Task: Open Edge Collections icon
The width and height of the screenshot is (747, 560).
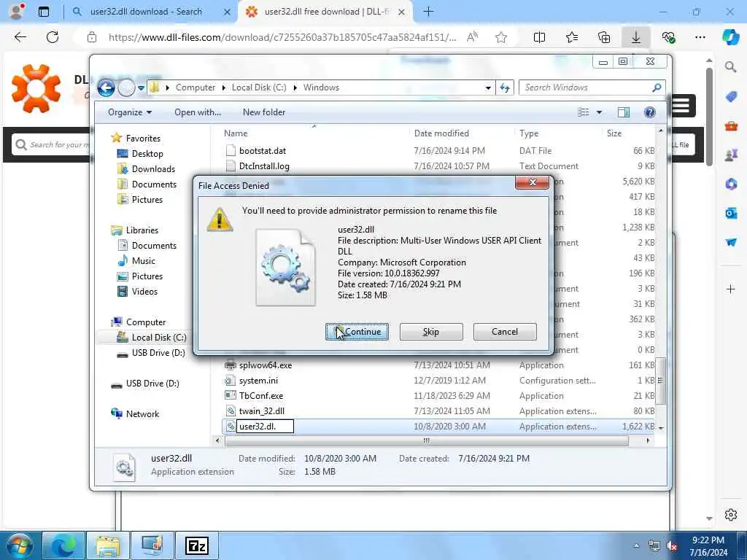Action: (604, 37)
